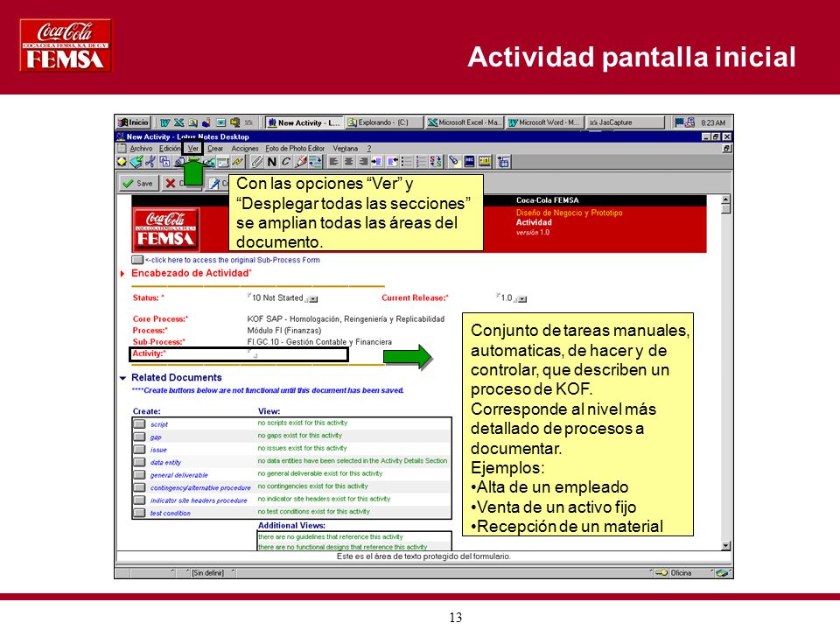Click the Word icon in quick launch
The height and width of the screenshot is (630, 840).
[165, 122]
